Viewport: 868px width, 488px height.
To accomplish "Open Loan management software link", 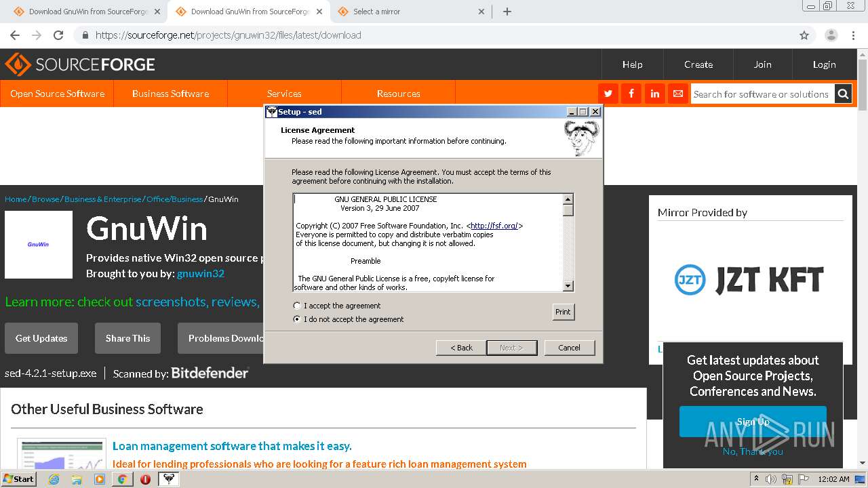I will (x=232, y=446).
